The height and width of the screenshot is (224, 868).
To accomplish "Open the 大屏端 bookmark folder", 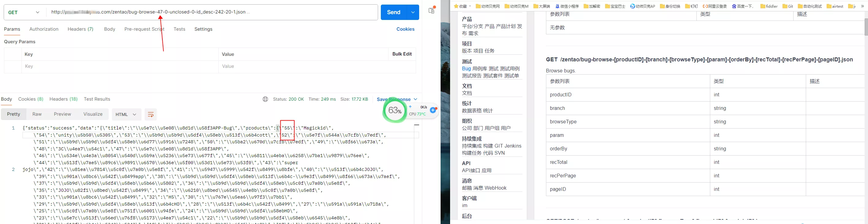I will (x=541, y=6).
